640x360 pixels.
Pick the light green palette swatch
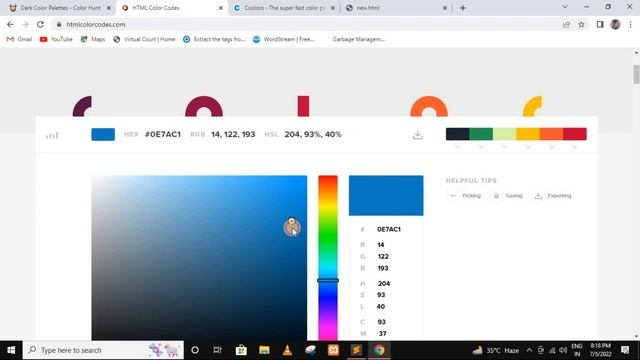[504, 134]
